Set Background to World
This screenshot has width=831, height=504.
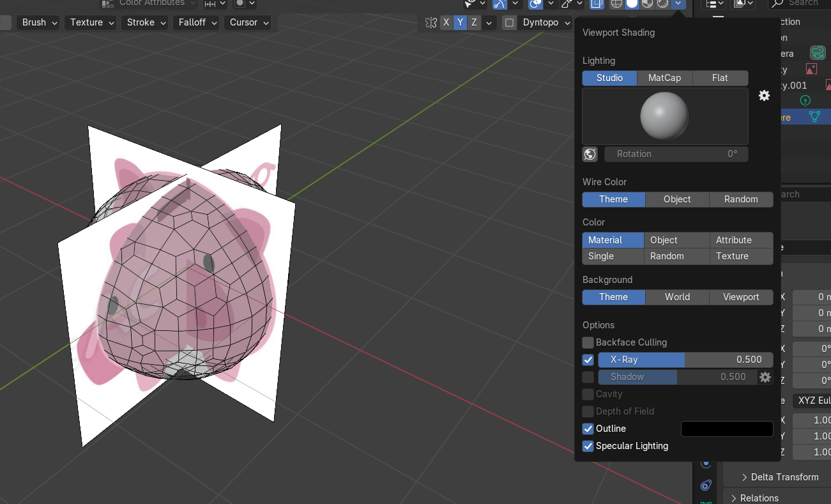pos(677,297)
